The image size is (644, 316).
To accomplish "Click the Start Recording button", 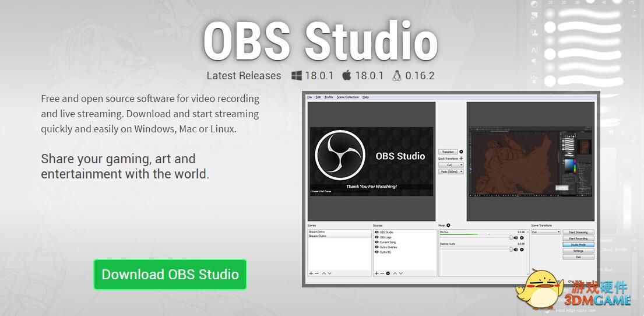I will tap(578, 238).
